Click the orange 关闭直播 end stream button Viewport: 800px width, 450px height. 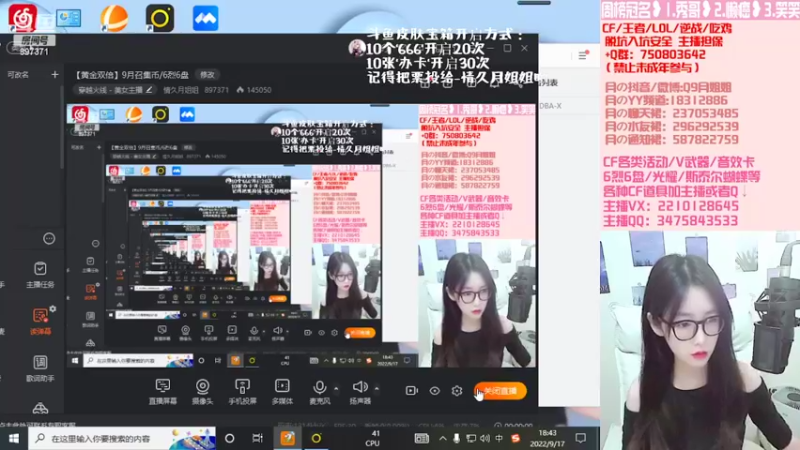[501, 391]
